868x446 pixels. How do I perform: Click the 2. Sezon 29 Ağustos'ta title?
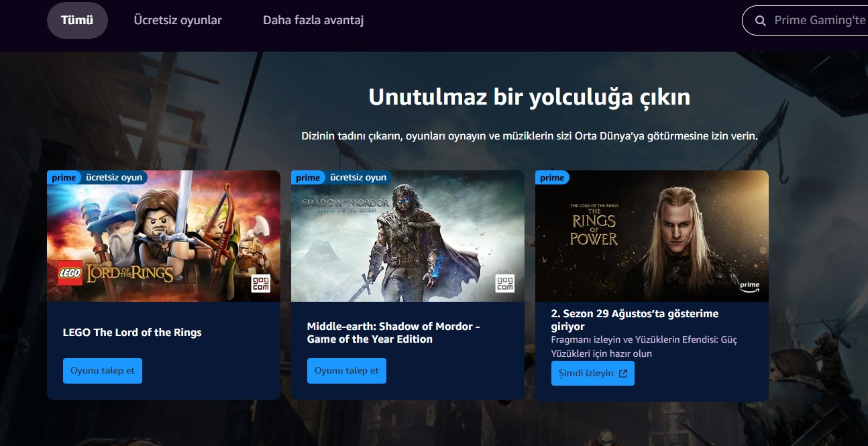pos(635,320)
